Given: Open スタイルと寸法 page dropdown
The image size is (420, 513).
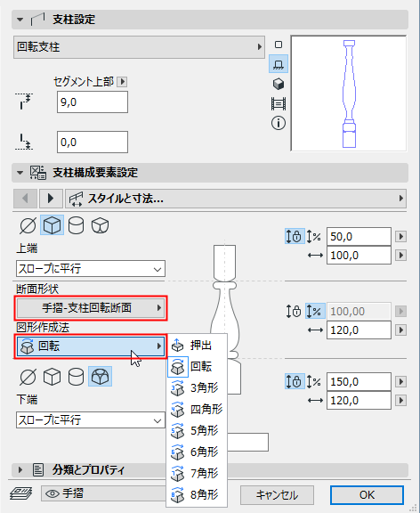Looking at the screenshot, I should click(236, 199).
